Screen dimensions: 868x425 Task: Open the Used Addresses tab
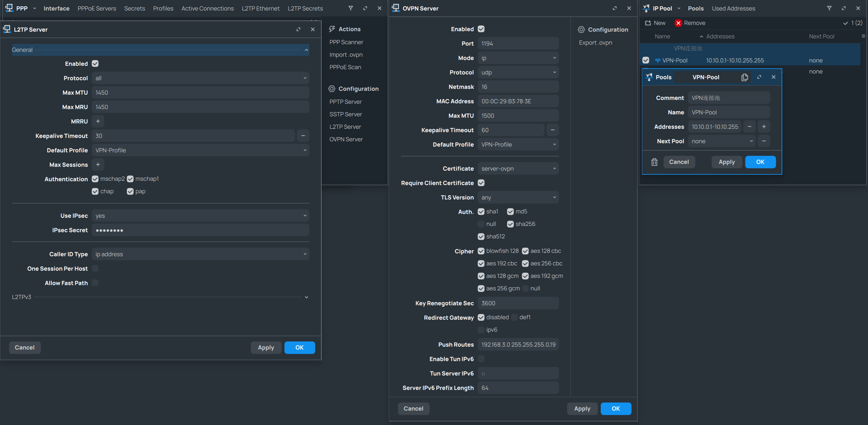pyautogui.click(x=733, y=8)
